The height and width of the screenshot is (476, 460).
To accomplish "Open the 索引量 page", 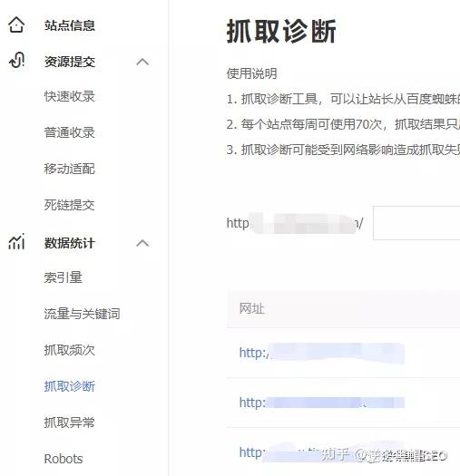I will click(64, 277).
